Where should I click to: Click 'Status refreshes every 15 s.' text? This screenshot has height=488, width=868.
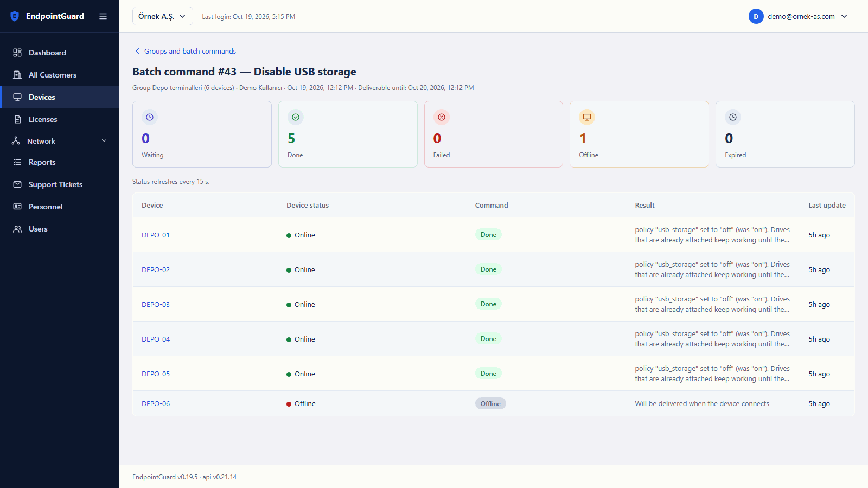[171, 182]
